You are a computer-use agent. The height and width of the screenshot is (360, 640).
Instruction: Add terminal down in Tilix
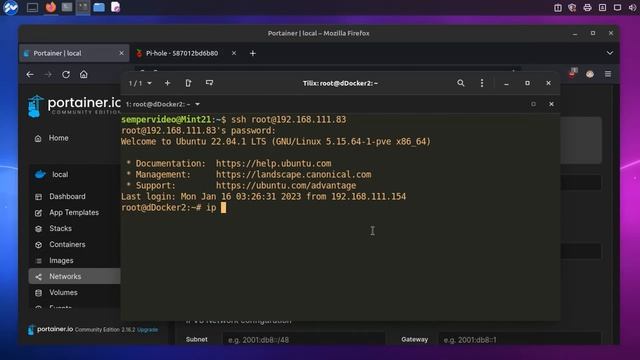point(209,83)
